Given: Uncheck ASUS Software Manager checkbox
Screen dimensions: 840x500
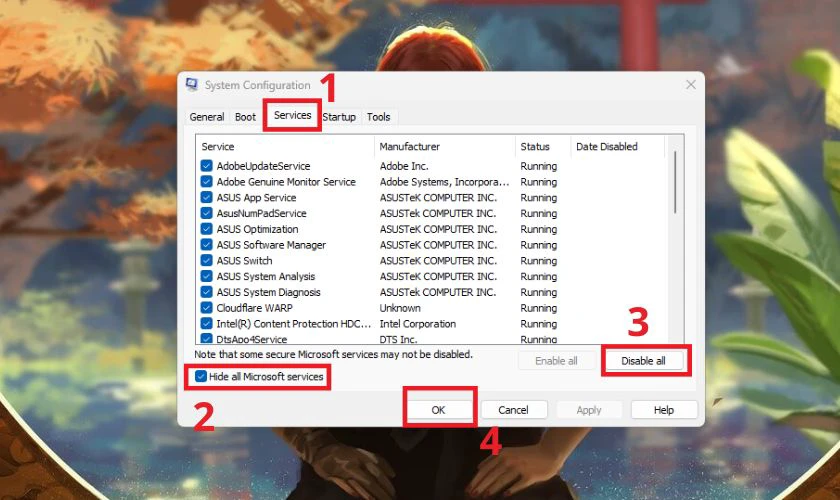Looking at the screenshot, I should (206, 245).
